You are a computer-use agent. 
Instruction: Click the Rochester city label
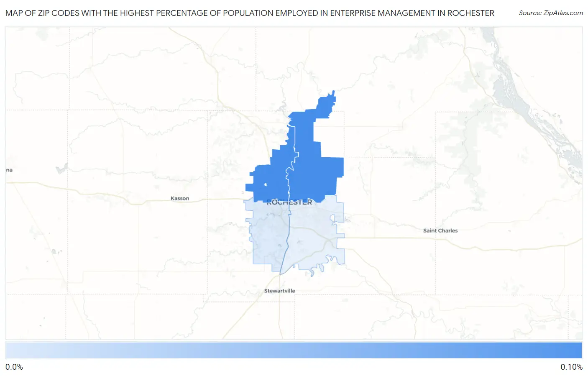[x=289, y=202]
